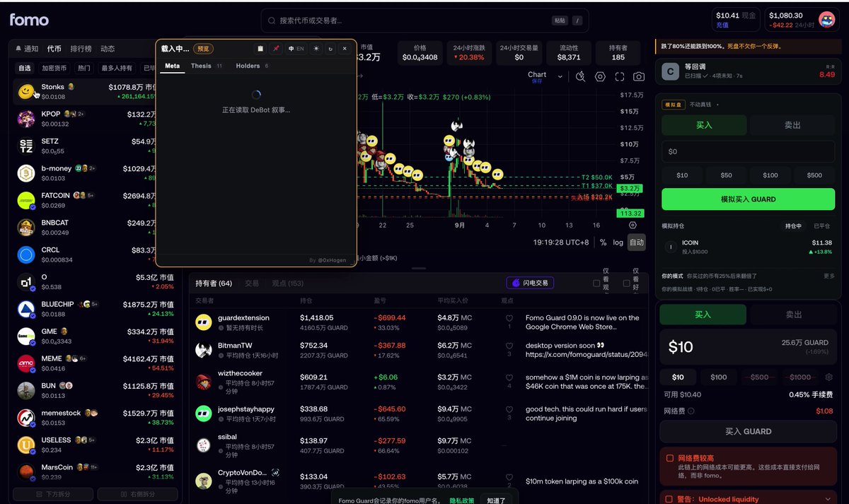Toggle percent scale on chart
The width and height of the screenshot is (849, 504).
click(603, 242)
